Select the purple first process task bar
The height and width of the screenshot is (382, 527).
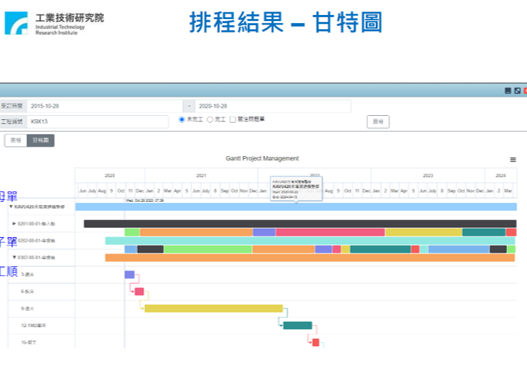129,274
